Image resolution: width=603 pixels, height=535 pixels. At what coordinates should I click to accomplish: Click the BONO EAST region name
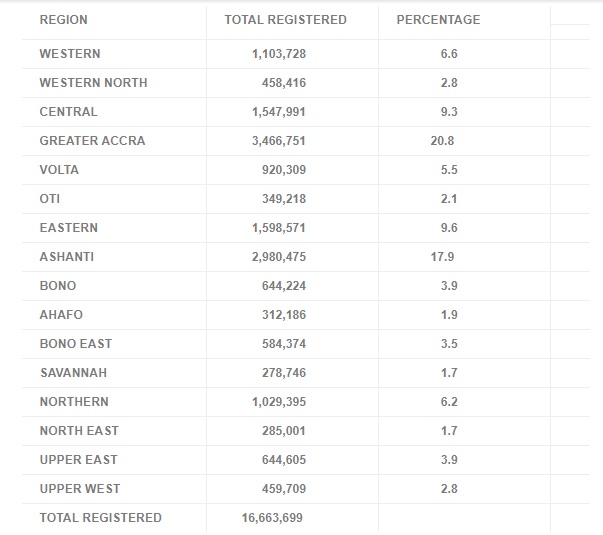coord(76,343)
